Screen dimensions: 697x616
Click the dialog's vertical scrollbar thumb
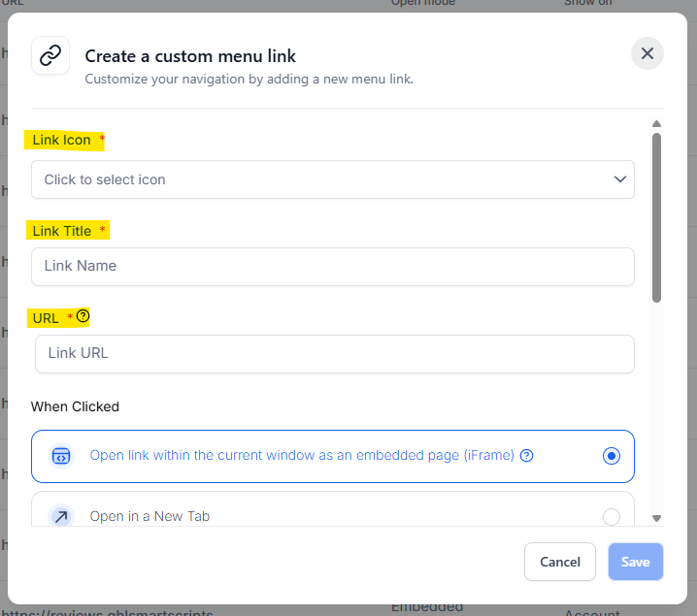(x=656, y=217)
